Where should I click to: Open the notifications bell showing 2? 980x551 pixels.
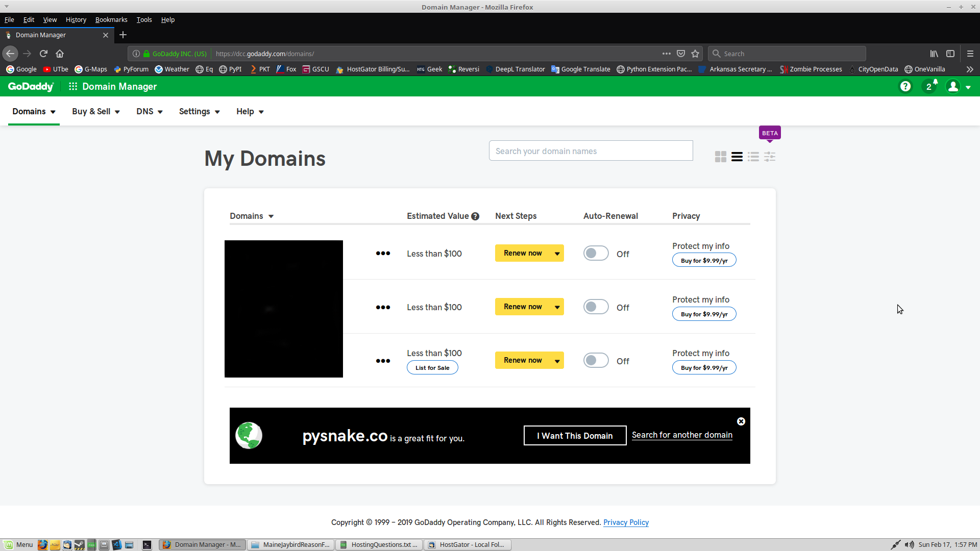tap(930, 86)
